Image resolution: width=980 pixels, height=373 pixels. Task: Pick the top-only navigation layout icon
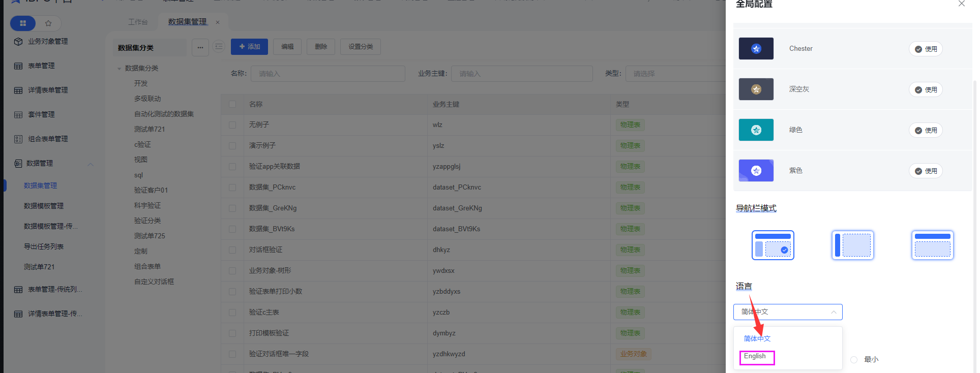(x=932, y=245)
